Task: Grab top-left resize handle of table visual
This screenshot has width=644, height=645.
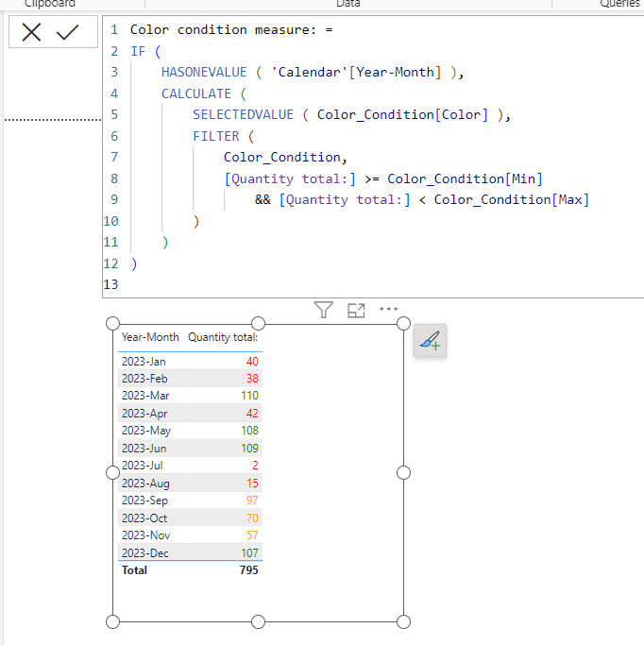Action: point(112,324)
